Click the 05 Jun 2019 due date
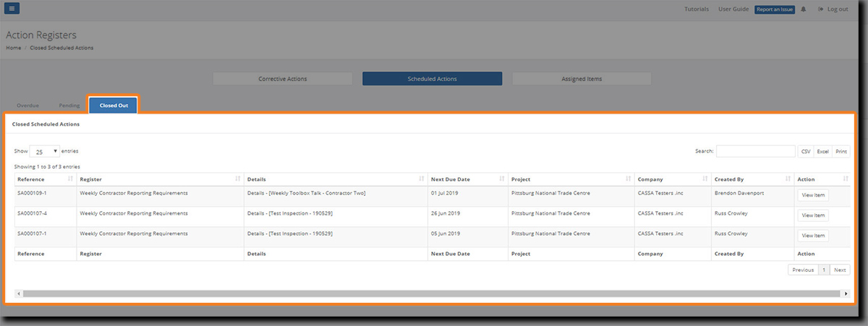The width and height of the screenshot is (868, 326). tap(446, 233)
